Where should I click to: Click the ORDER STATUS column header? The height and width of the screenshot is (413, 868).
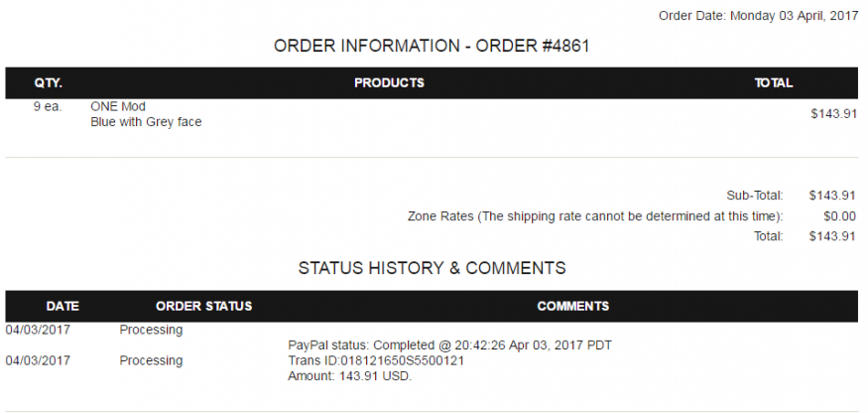click(x=203, y=306)
